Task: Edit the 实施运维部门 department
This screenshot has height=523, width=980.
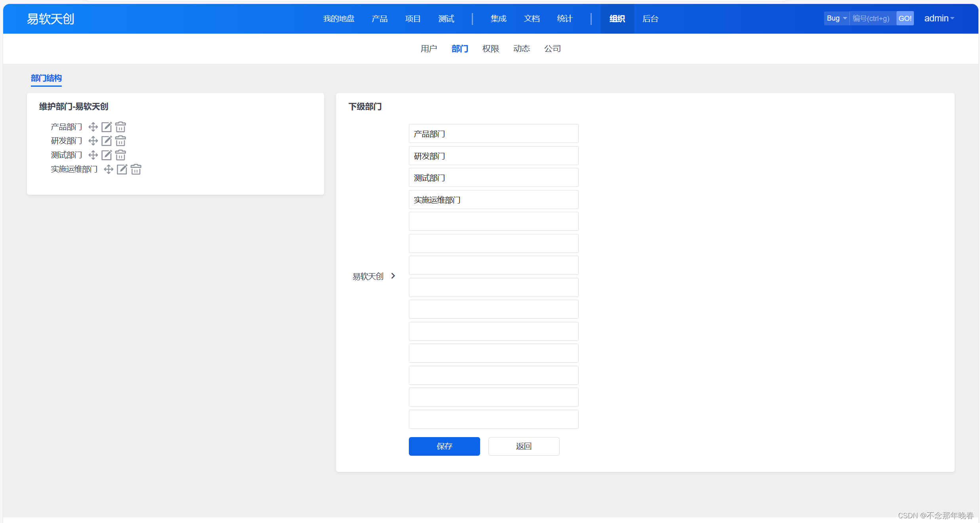Action: 122,169
